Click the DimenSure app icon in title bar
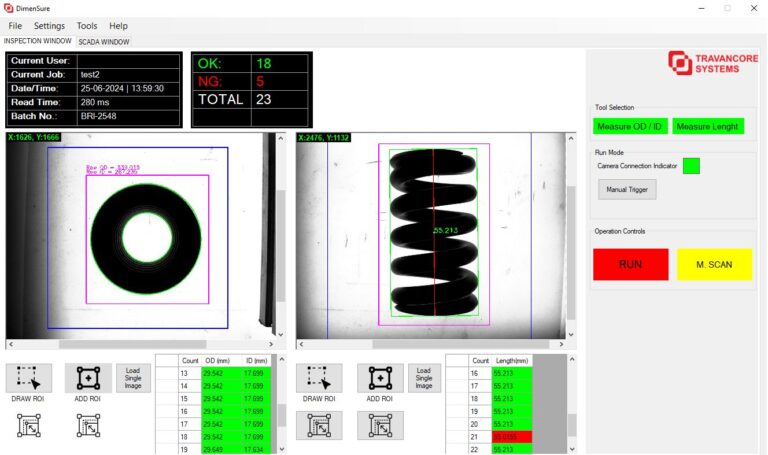Viewport: 768px width, 455px height. click(8, 8)
